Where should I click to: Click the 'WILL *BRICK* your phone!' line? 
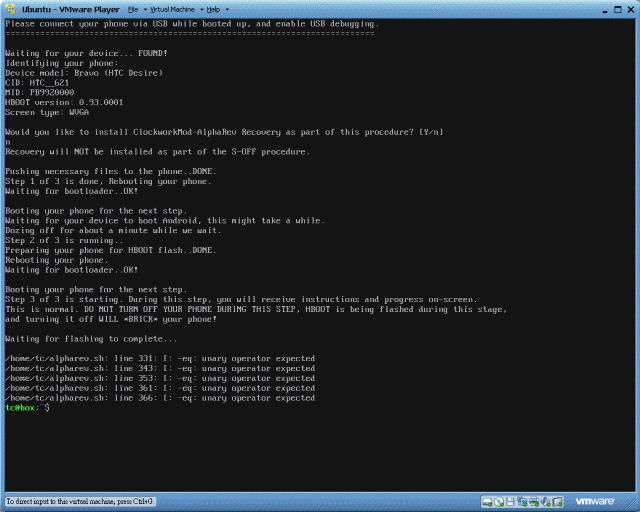[111, 319]
